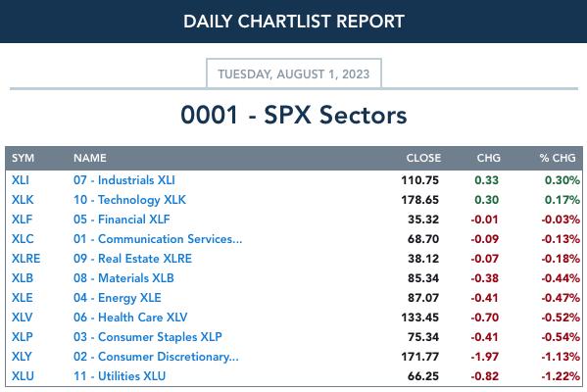Select the XLRE symbol link

25,259
